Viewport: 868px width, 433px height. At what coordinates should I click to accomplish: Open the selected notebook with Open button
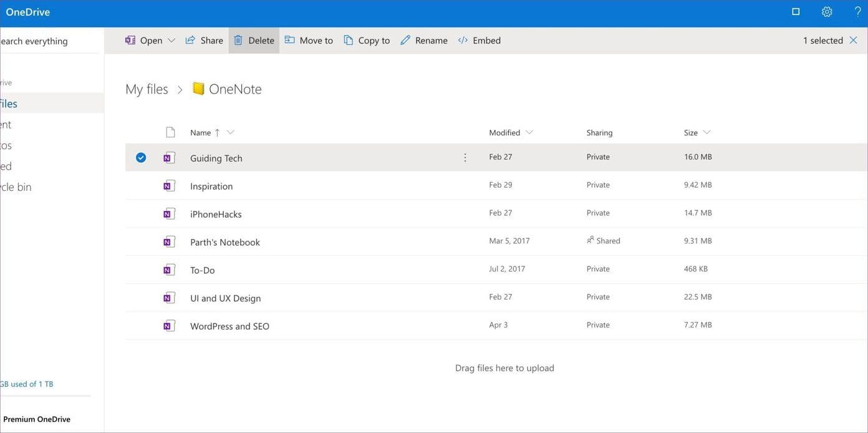pos(144,41)
